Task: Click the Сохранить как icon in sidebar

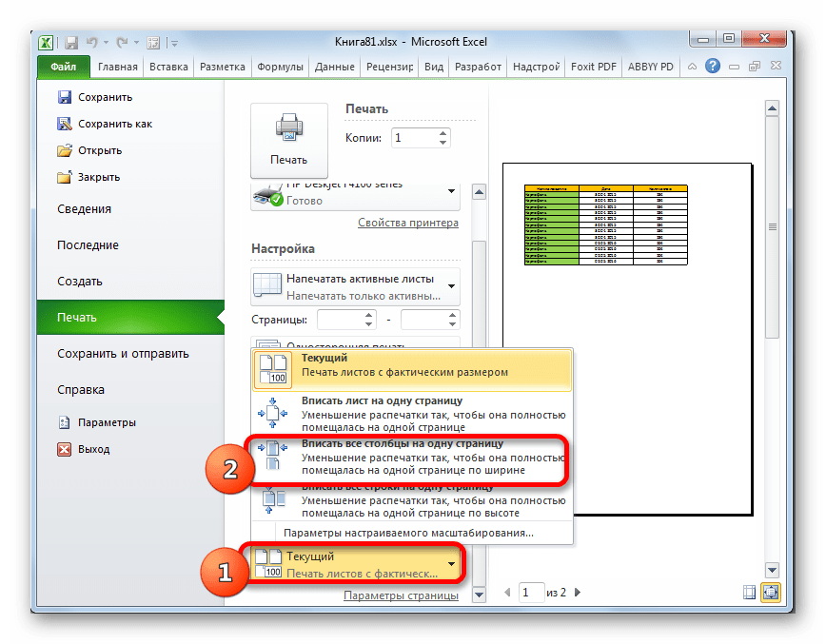Action: [x=65, y=124]
